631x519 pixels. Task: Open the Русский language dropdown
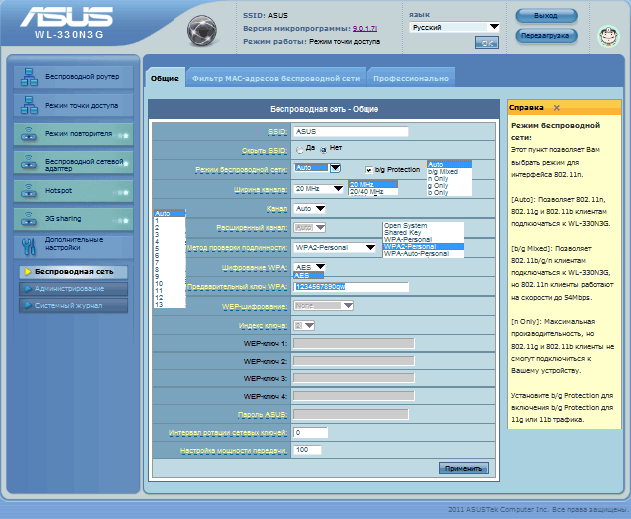pos(454,27)
